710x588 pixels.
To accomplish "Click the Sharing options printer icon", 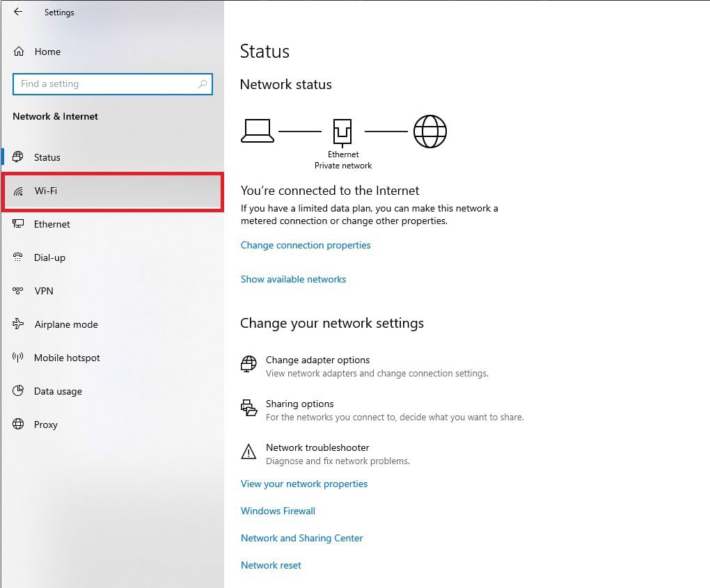I will [248, 407].
